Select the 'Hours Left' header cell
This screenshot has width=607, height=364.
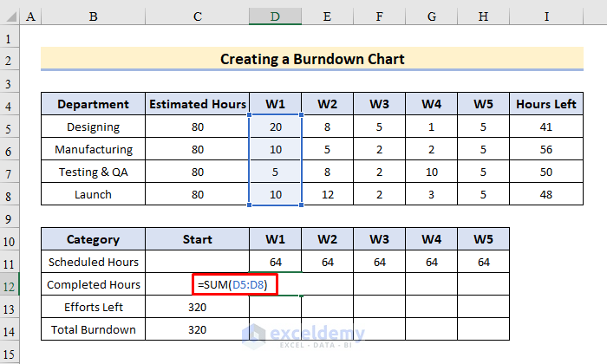(545, 104)
